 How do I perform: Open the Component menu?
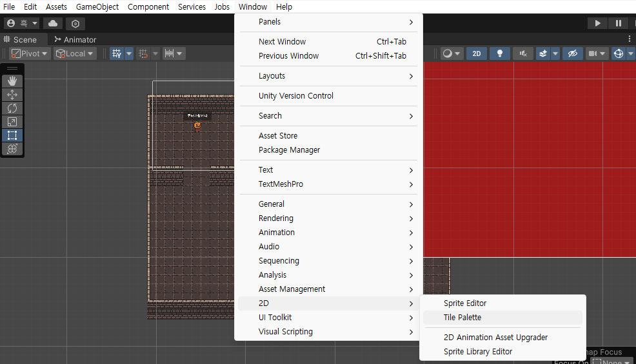[148, 7]
